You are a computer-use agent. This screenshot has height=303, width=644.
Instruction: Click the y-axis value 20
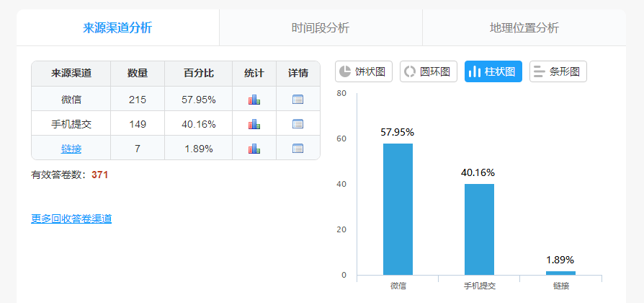[341, 229]
